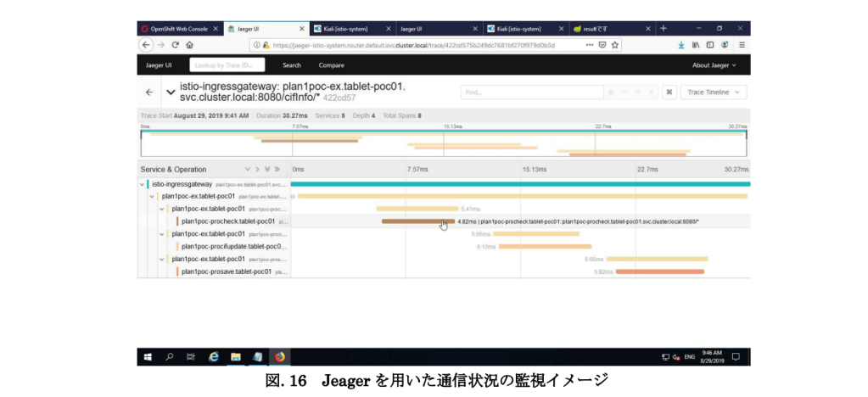
Task: Click the Compare link in Jaeger navbar
Action: (x=331, y=65)
